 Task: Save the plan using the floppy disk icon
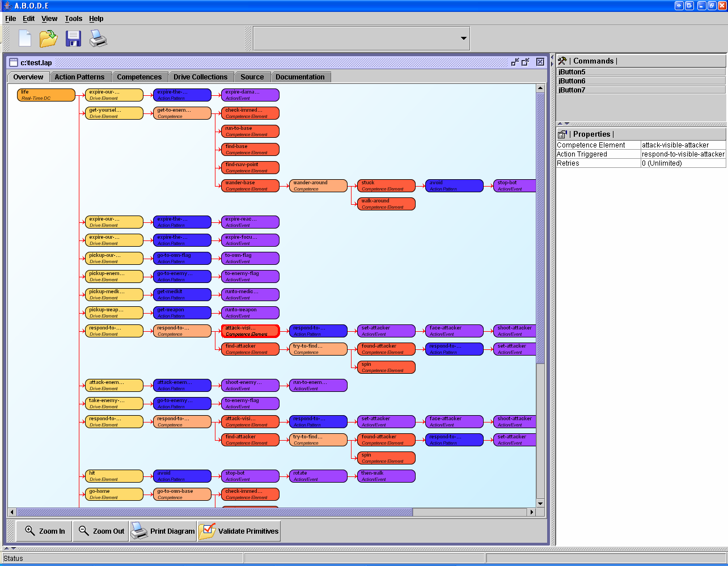click(x=73, y=39)
